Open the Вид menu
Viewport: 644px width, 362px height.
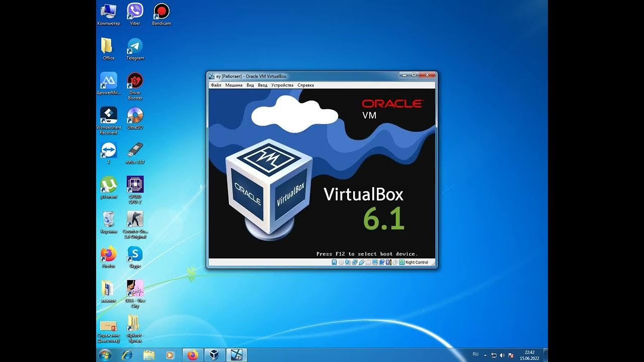click(250, 85)
